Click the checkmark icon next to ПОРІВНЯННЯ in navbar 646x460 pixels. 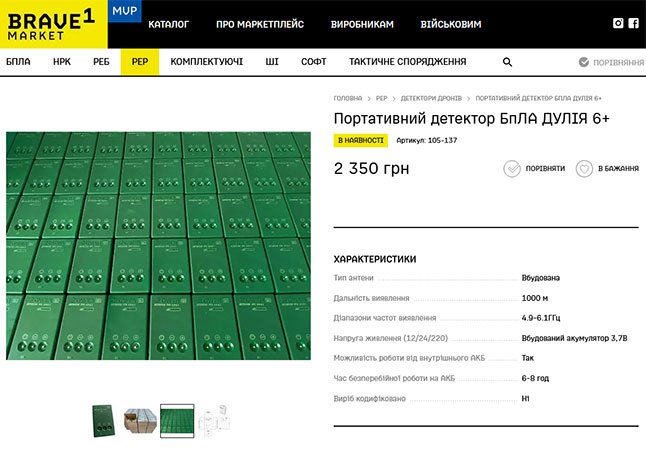point(584,62)
